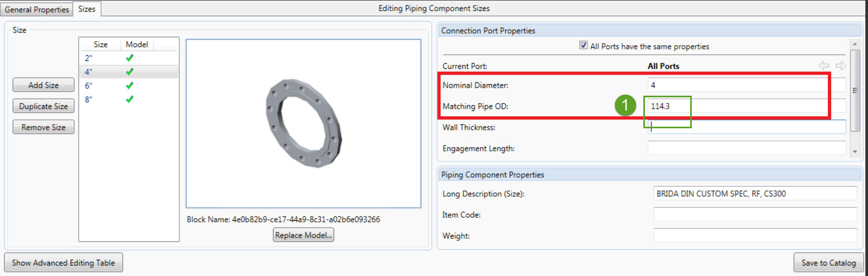Click the Block Name text

point(283,219)
